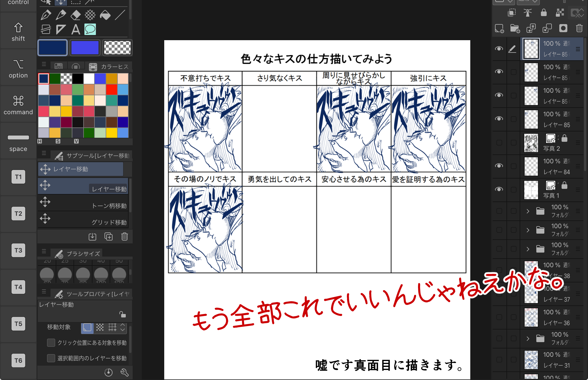The height and width of the screenshot is (380, 588).
Task: Click the new raster layer icon
Action: coord(499,28)
